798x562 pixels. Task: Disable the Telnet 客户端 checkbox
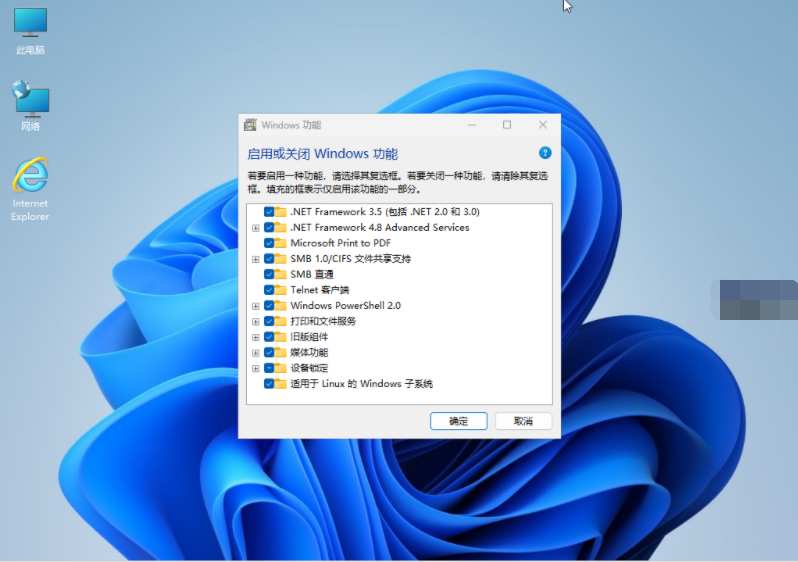click(x=269, y=290)
